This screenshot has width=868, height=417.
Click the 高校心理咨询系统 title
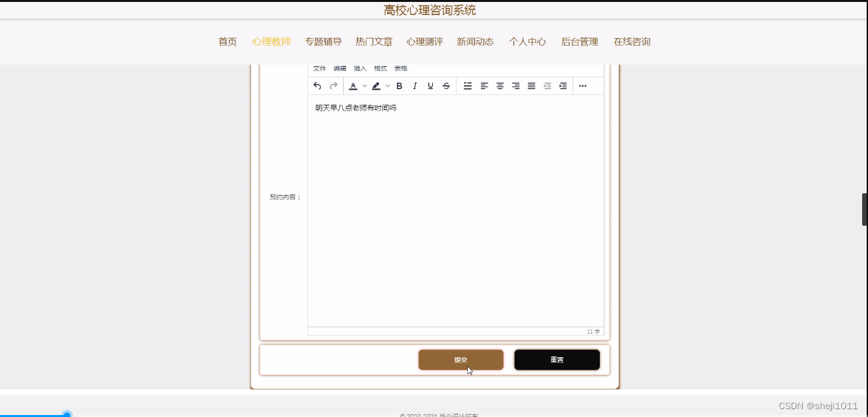pyautogui.click(x=429, y=10)
